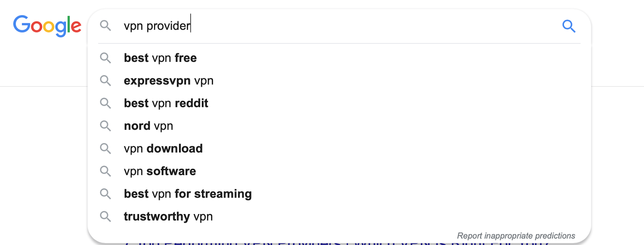Click magnifier icon beside 'trustworthy vpn'
The height and width of the screenshot is (245, 644).
pyautogui.click(x=105, y=216)
